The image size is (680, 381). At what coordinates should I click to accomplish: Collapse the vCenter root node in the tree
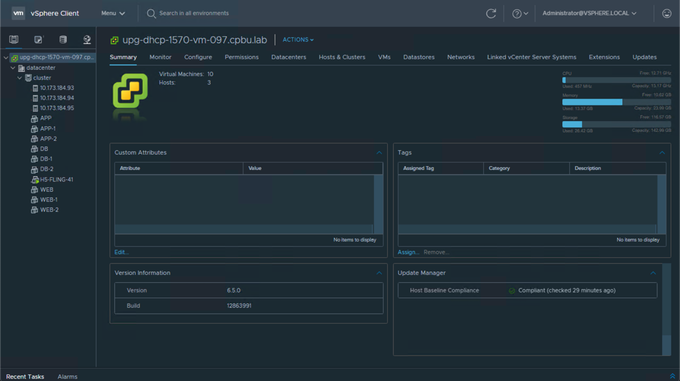pyautogui.click(x=6, y=57)
